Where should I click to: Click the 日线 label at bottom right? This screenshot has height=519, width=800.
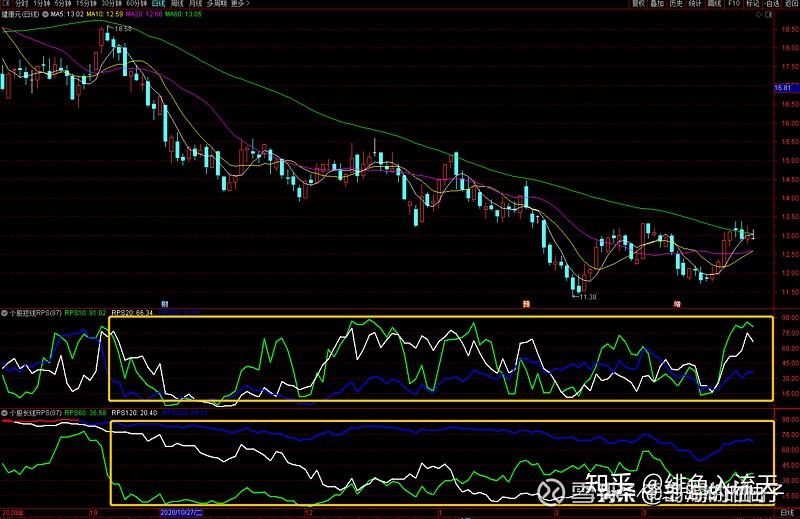click(787, 512)
